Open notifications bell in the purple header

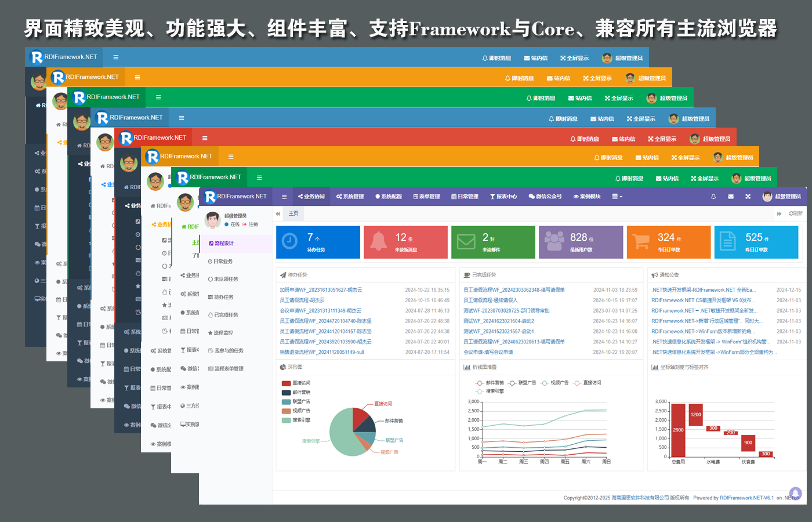713,197
